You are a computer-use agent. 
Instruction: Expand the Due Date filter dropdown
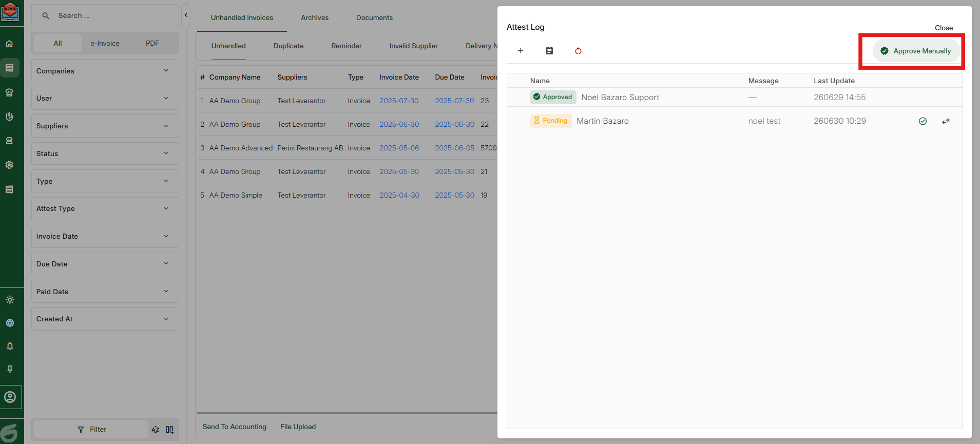pos(105,264)
